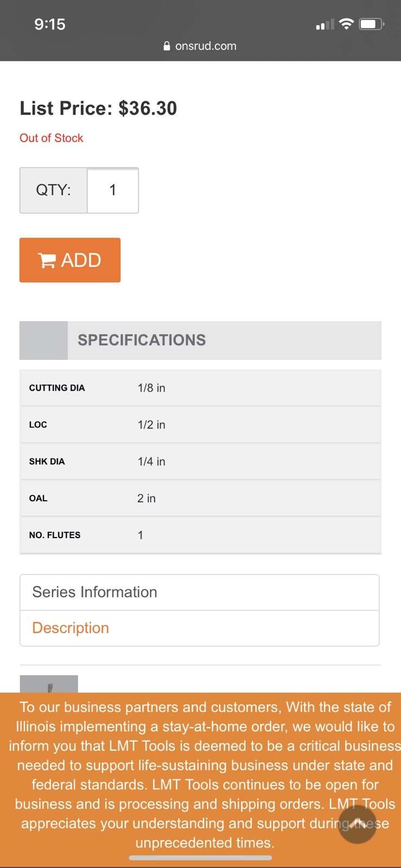401x868 pixels.
Task: Tap the scroll-to-top arrow button
Action: point(357,824)
